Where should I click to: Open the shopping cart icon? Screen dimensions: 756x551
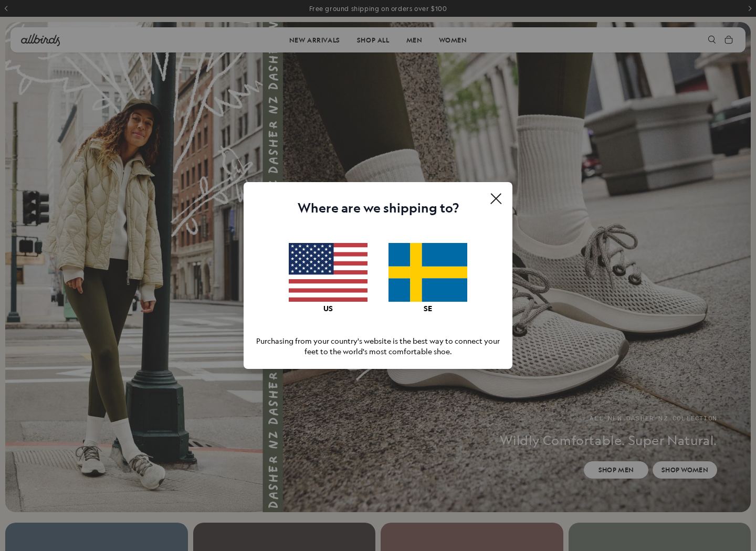(729, 40)
